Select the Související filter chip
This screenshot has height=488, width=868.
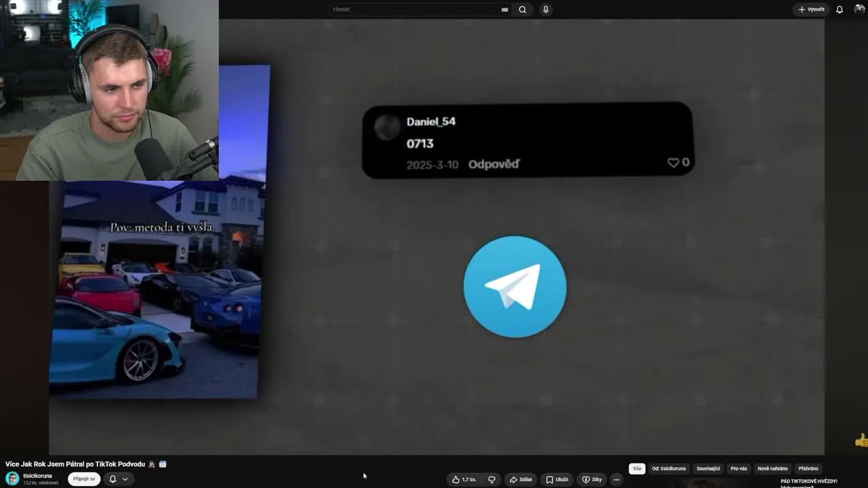(x=708, y=468)
